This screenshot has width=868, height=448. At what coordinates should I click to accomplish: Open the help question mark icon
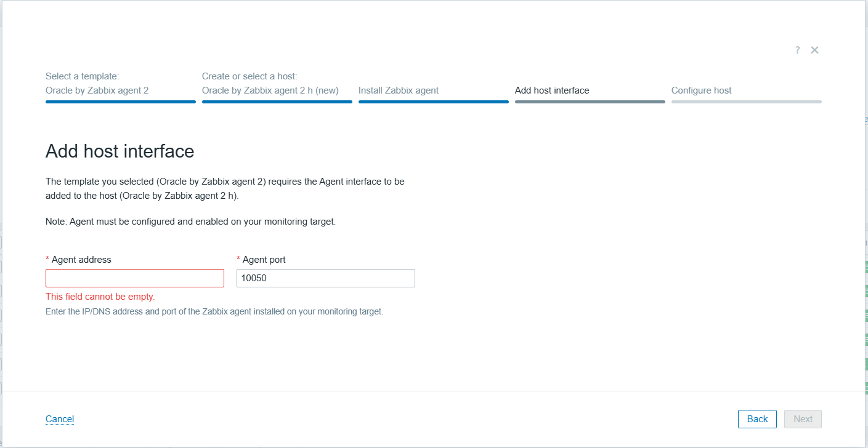797,50
